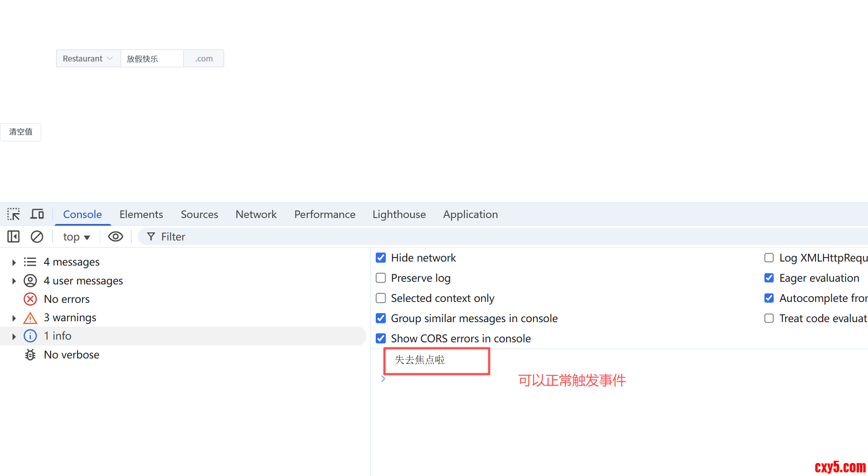Enable the Preserve log checkbox
This screenshot has height=476, width=868.
[381, 278]
